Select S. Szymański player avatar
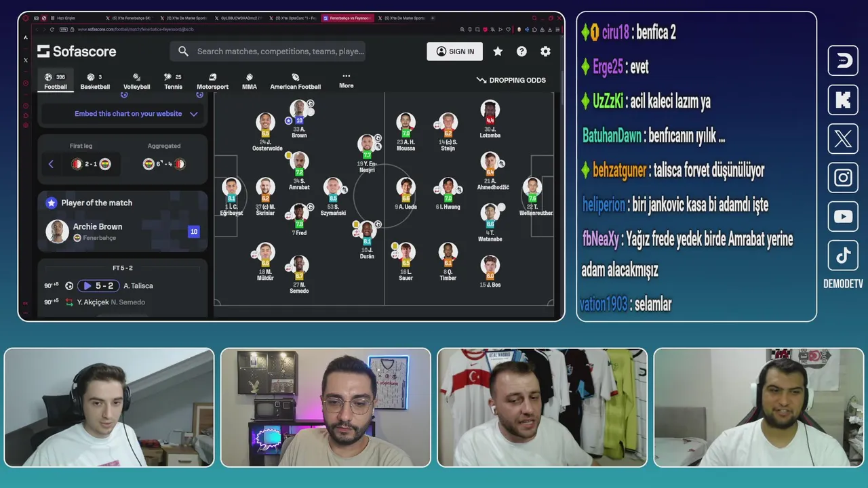868x488 pixels. click(333, 188)
